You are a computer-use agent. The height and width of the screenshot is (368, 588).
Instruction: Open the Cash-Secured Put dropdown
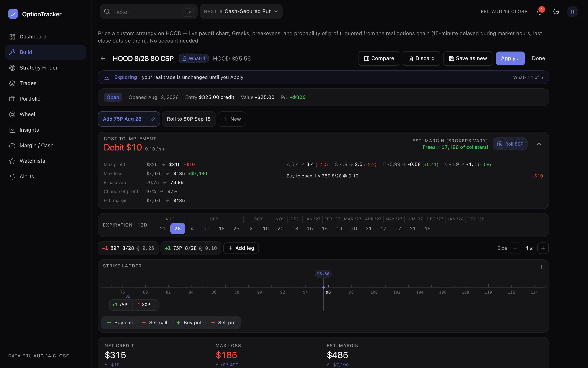click(x=241, y=11)
